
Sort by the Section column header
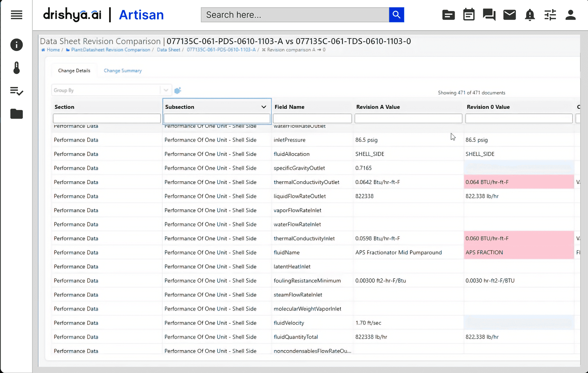pyautogui.click(x=64, y=107)
